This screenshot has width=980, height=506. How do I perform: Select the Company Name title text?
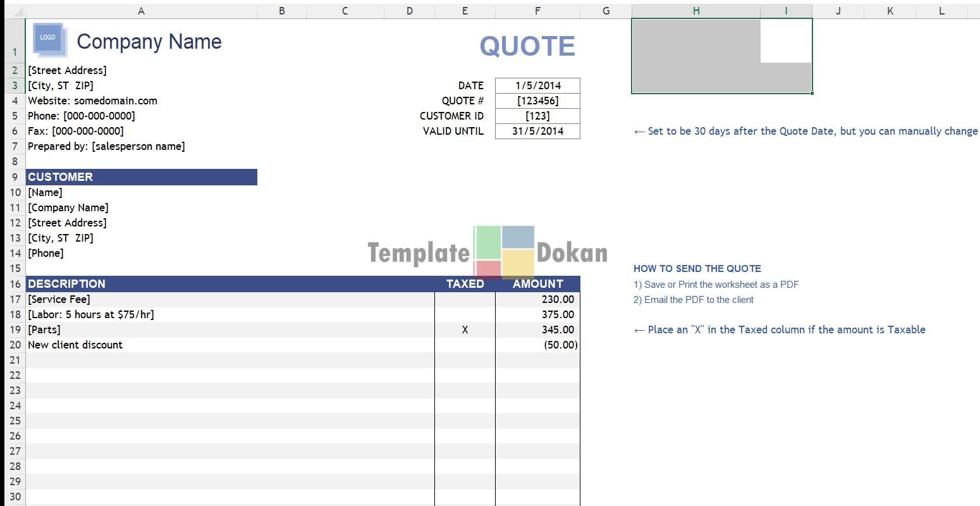click(149, 42)
